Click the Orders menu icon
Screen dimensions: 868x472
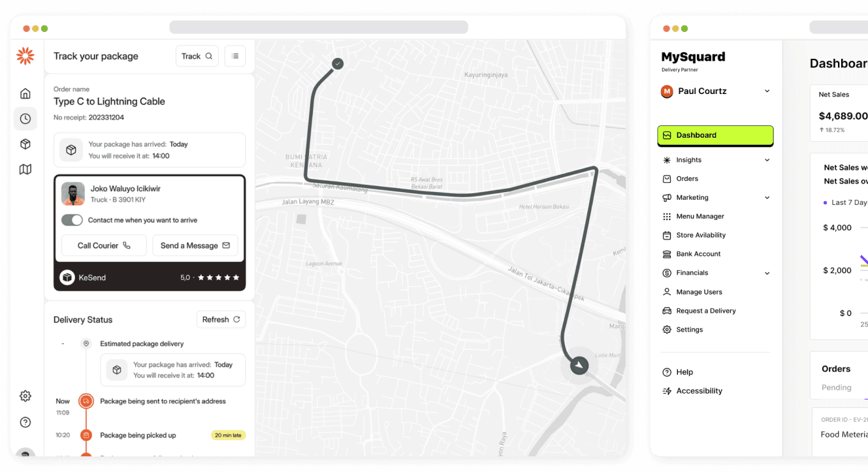pyautogui.click(x=667, y=179)
